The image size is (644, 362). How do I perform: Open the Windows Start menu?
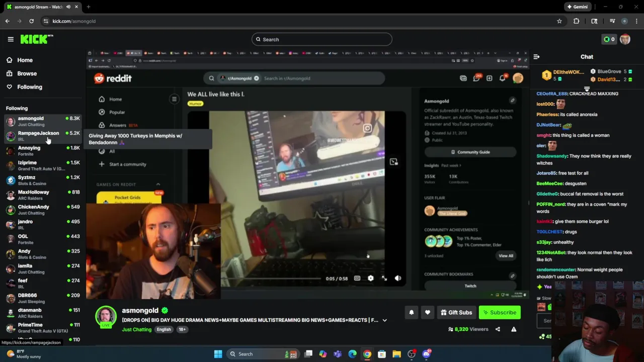pos(218,354)
